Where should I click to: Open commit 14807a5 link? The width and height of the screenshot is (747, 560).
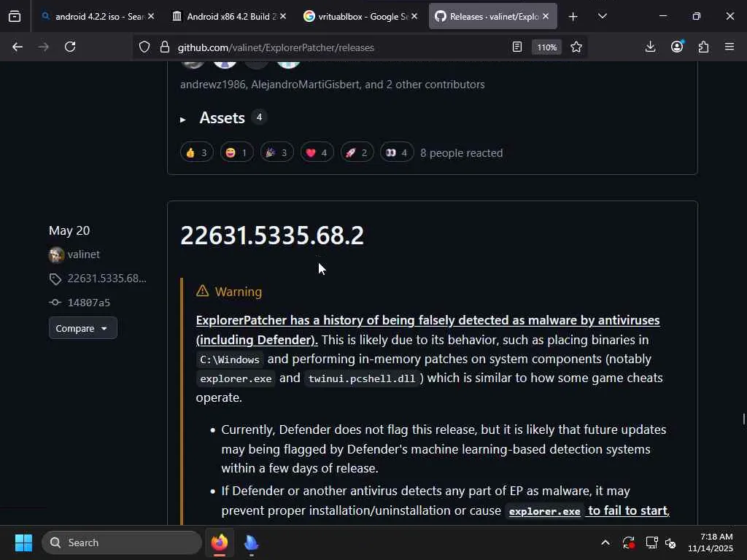click(x=88, y=303)
